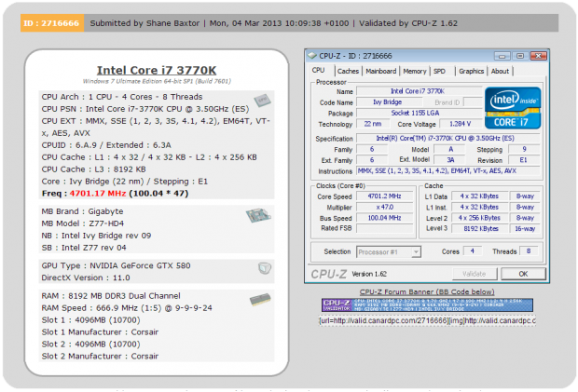Click the Threads count value 8
Viewport: 578px width, 392px height.
[529, 251]
